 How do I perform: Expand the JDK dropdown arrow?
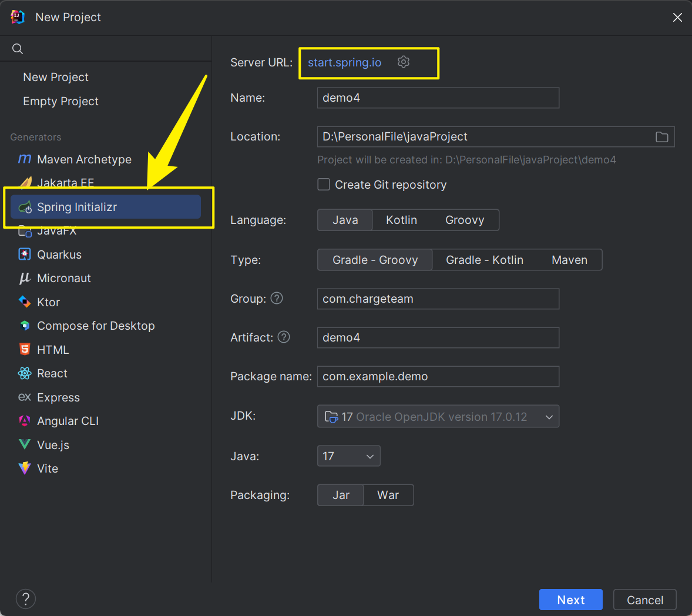[x=549, y=417]
